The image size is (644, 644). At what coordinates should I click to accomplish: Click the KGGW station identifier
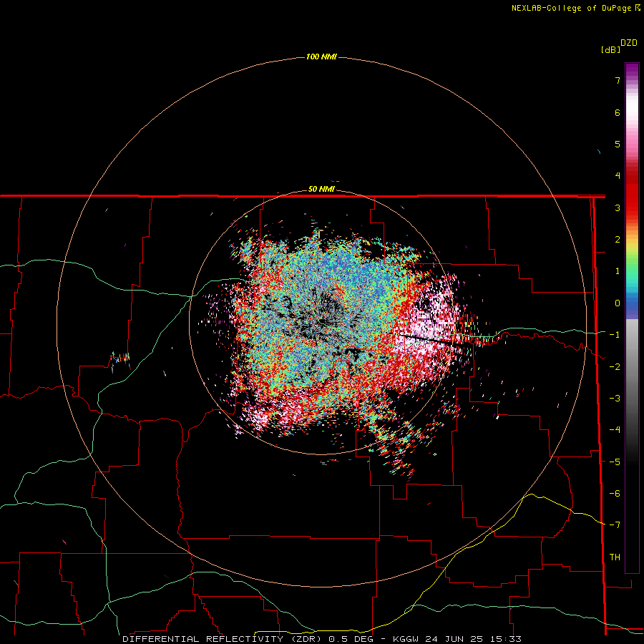pyautogui.click(x=406, y=639)
